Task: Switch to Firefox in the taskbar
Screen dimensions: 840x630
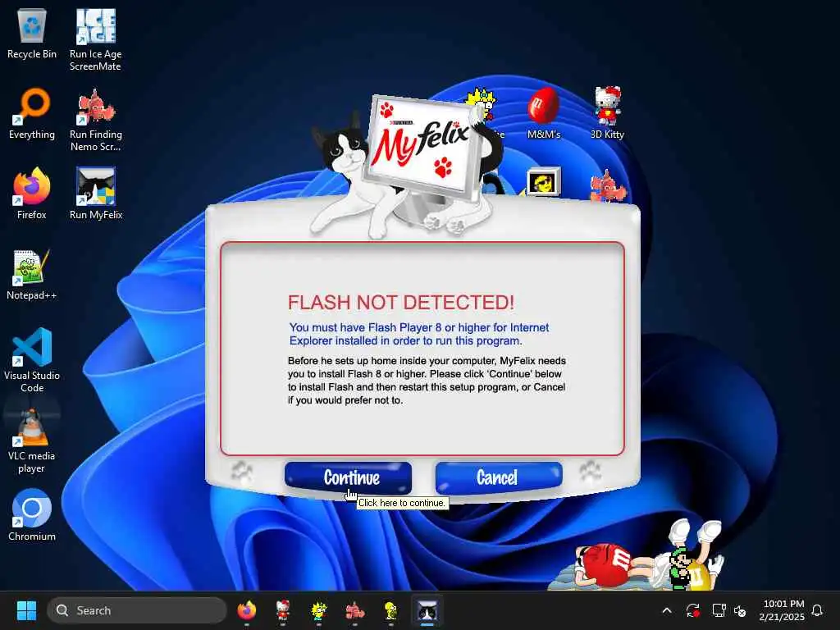Action: 246,610
